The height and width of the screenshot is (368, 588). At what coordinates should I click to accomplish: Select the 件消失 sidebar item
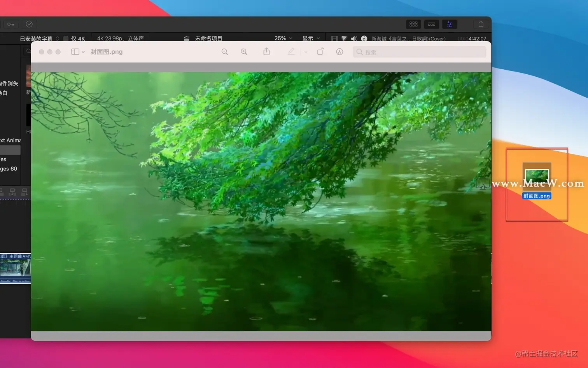click(9, 83)
